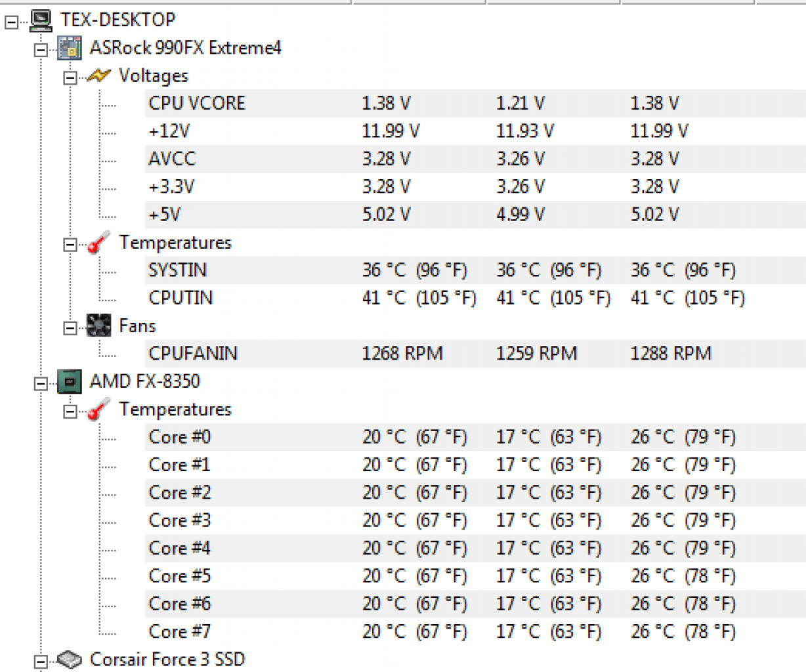Select ASRock 990FX Extreme4 label
Screen dimensions: 806x672
(186, 48)
